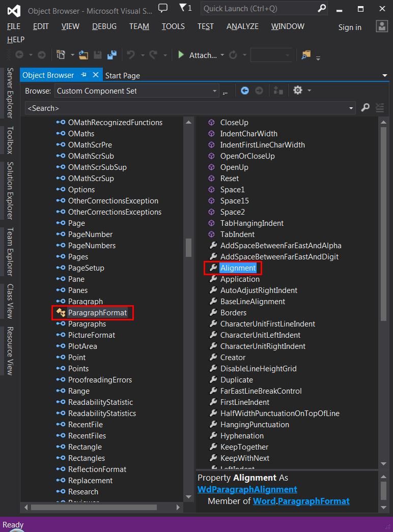The width and height of the screenshot is (393, 532).
Task: Open Object Browser Settings gear
Action: pos(298,90)
